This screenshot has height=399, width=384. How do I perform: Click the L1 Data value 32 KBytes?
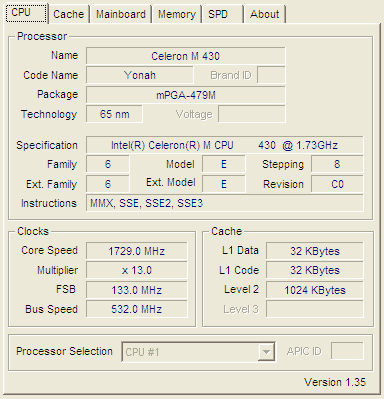pyautogui.click(x=315, y=251)
